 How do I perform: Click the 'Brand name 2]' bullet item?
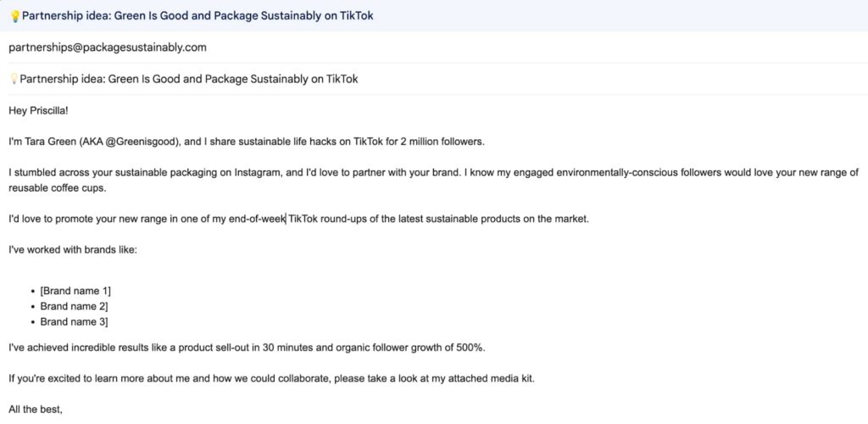[x=74, y=306]
